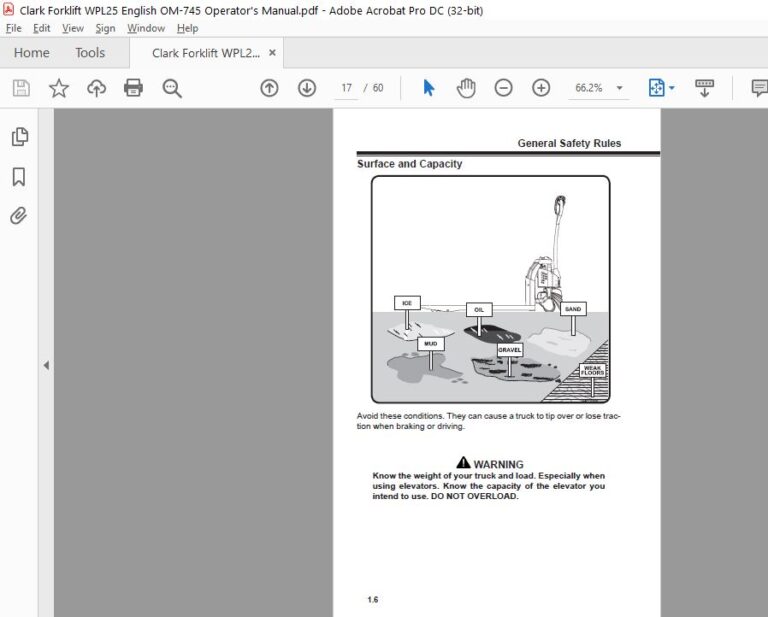This screenshot has width=768, height=617.
Task: Open the Bookmarks side panel
Action: pos(19,177)
